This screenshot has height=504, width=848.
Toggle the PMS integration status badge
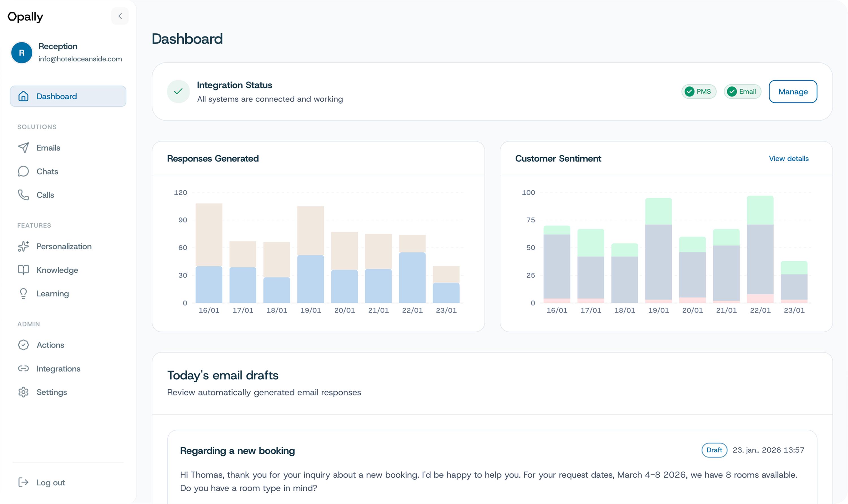point(698,91)
